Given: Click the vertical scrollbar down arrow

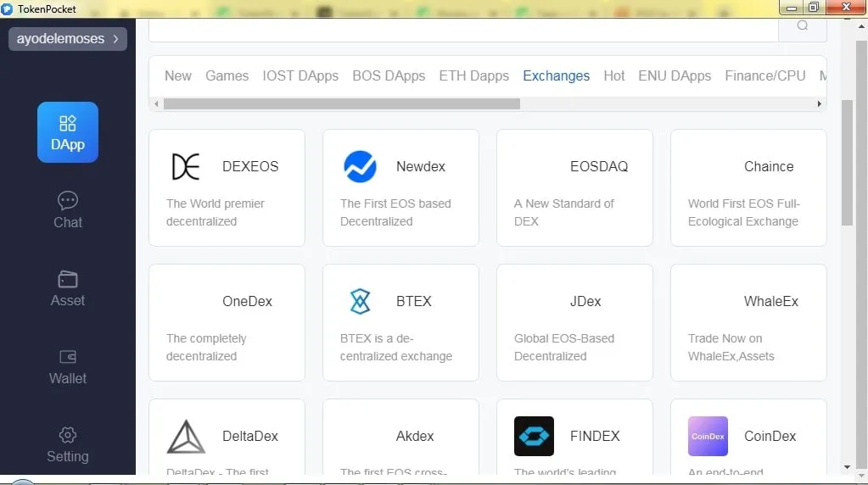Looking at the screenshot, I should pyautogui.click(x=847, y=467).
